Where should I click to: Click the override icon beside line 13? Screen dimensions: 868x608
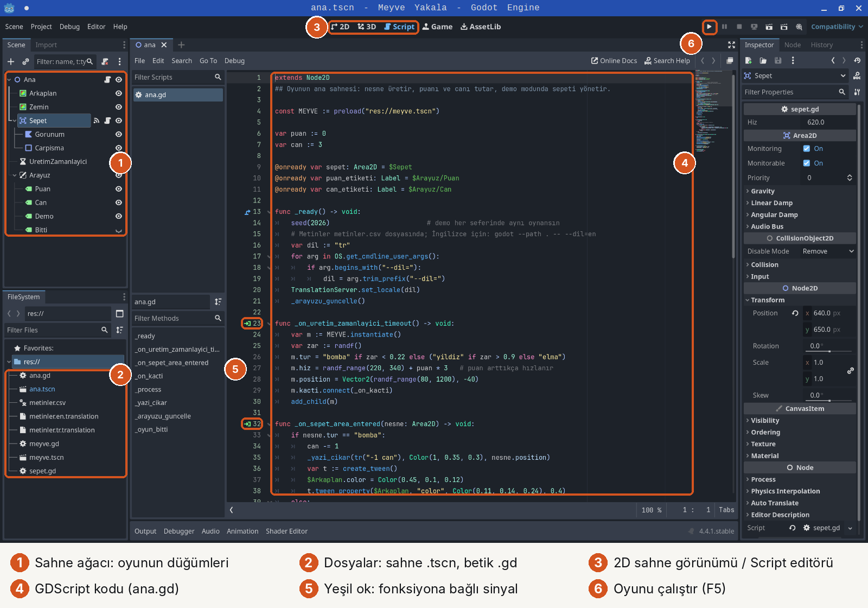coord(247,212)
